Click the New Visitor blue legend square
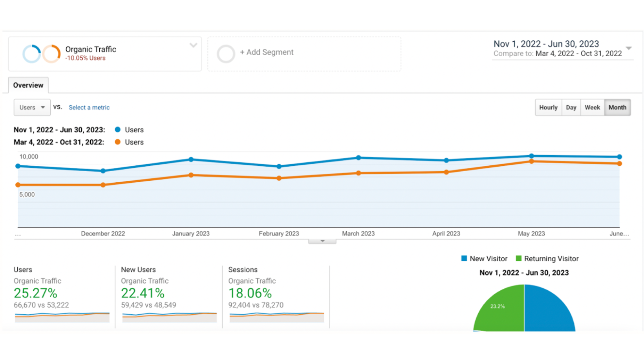Screen dimensions: 644x363 pyautogui.click(x=464, y=258)
